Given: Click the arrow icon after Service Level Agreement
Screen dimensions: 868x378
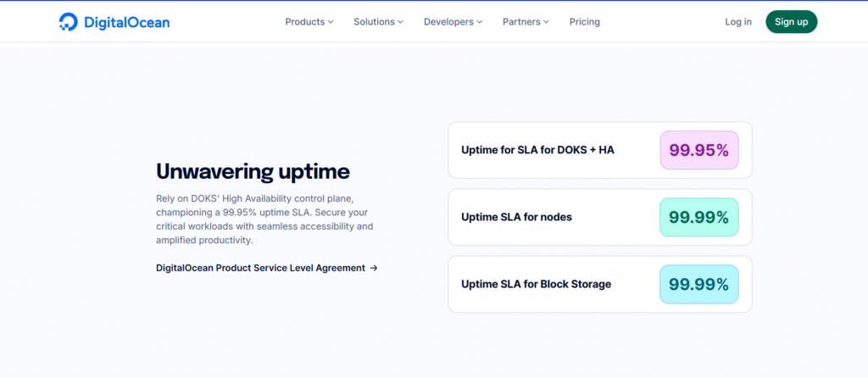Looking at the screenshot, I should pos(374,268).
